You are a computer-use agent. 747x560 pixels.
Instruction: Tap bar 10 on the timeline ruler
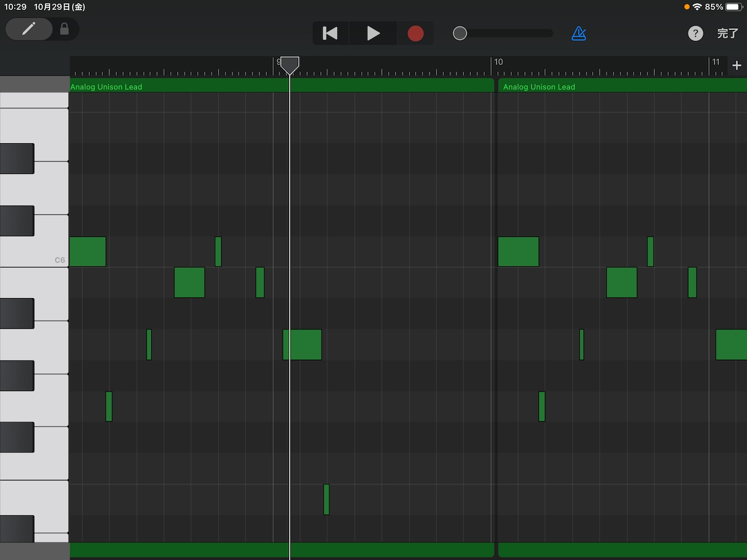click(x=498, y=62)
